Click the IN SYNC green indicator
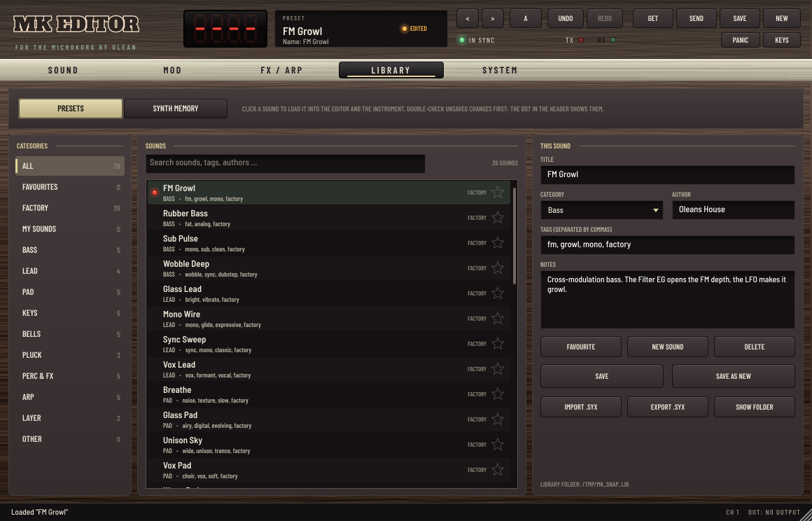Image resolution: width=812 pixels, height=521 pixels. click(462, 40)
